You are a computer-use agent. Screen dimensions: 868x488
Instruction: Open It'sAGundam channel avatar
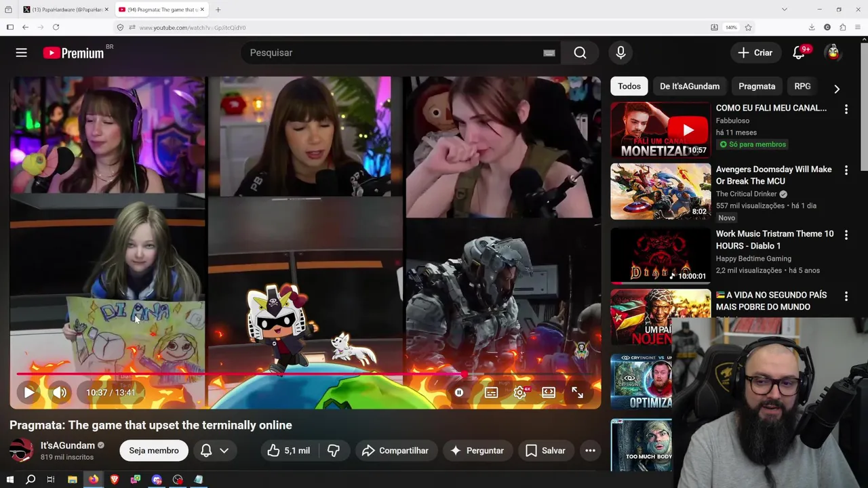click(21, 451)
